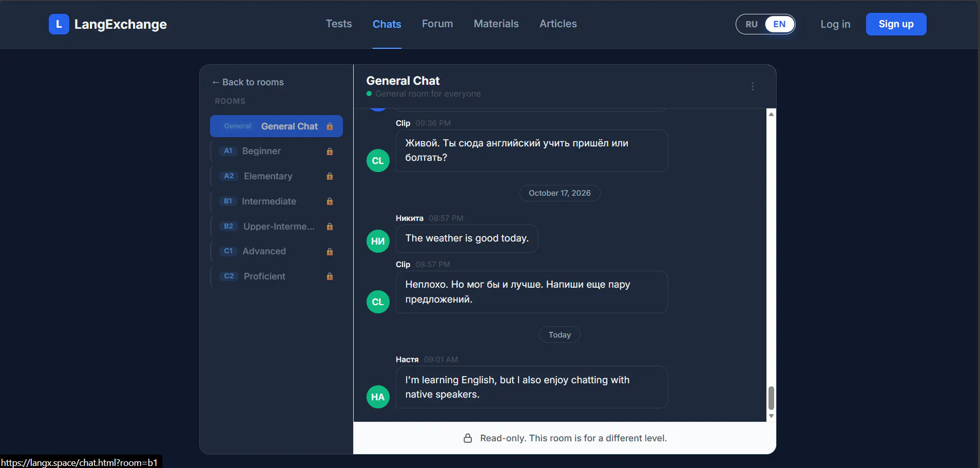Open the Forum page

[x=437, y=24]
